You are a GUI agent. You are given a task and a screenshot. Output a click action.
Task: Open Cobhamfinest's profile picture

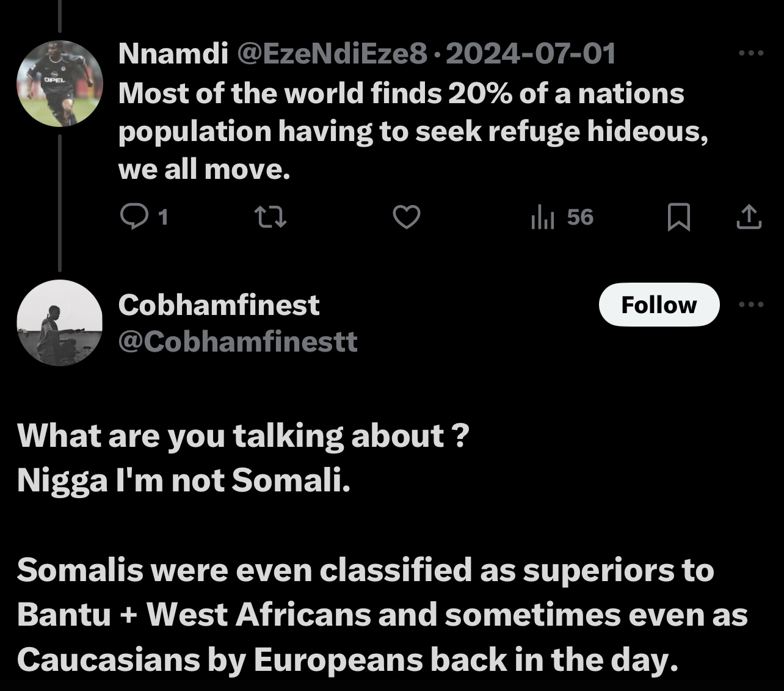point(60,323)
